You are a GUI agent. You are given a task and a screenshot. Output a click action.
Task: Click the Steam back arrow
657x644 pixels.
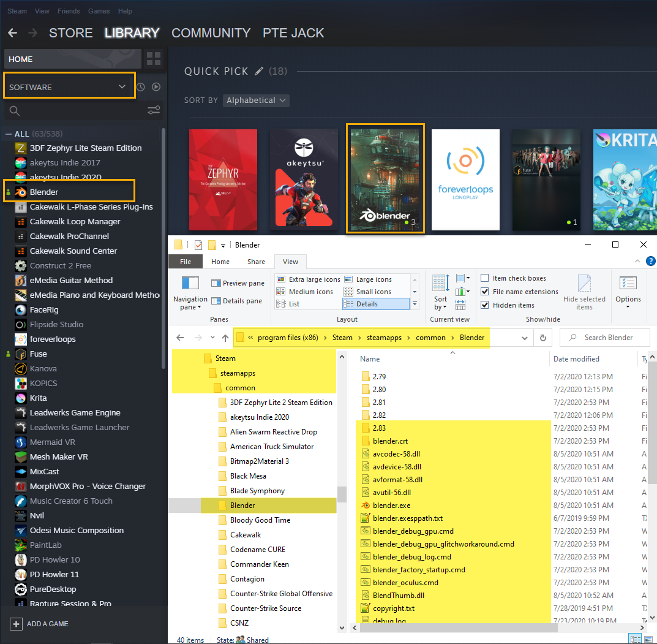tap(13, 32)
